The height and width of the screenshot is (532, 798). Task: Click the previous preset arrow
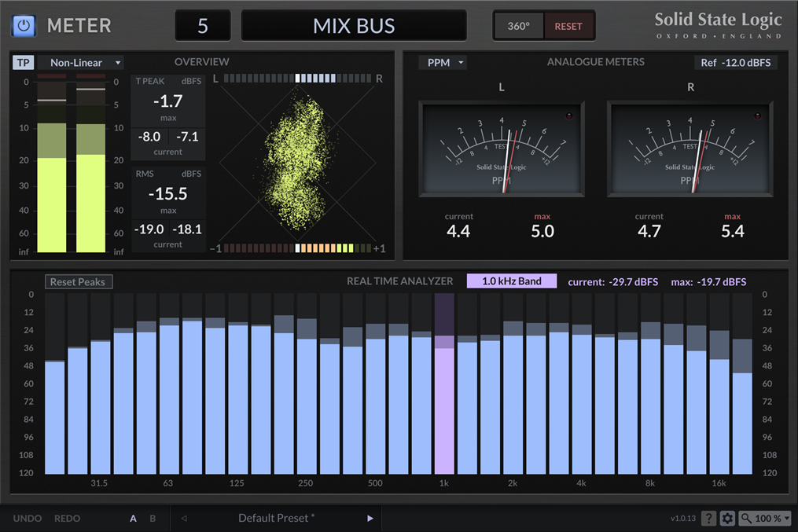pyautogui.click(x=183, y=519)
